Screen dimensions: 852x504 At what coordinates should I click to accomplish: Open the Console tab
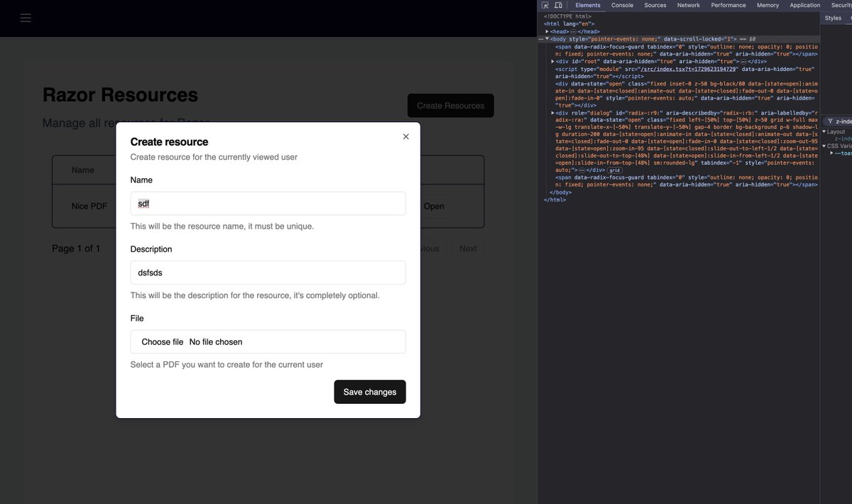623,5
